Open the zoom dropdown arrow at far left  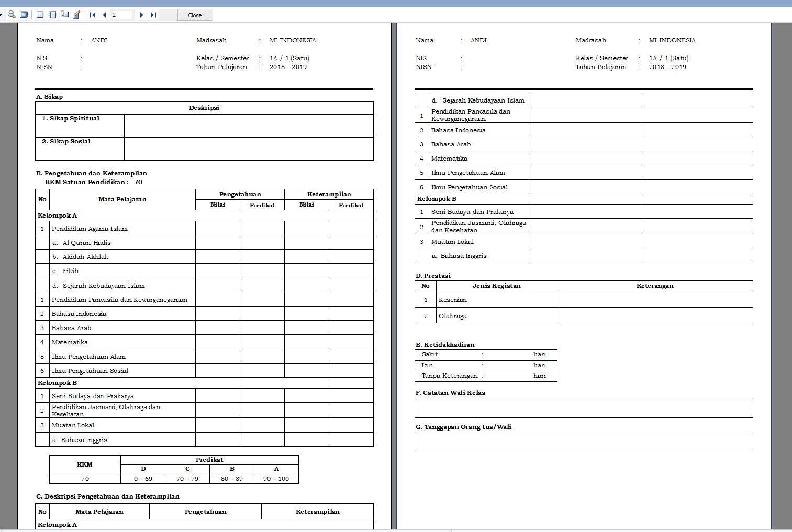2,15
